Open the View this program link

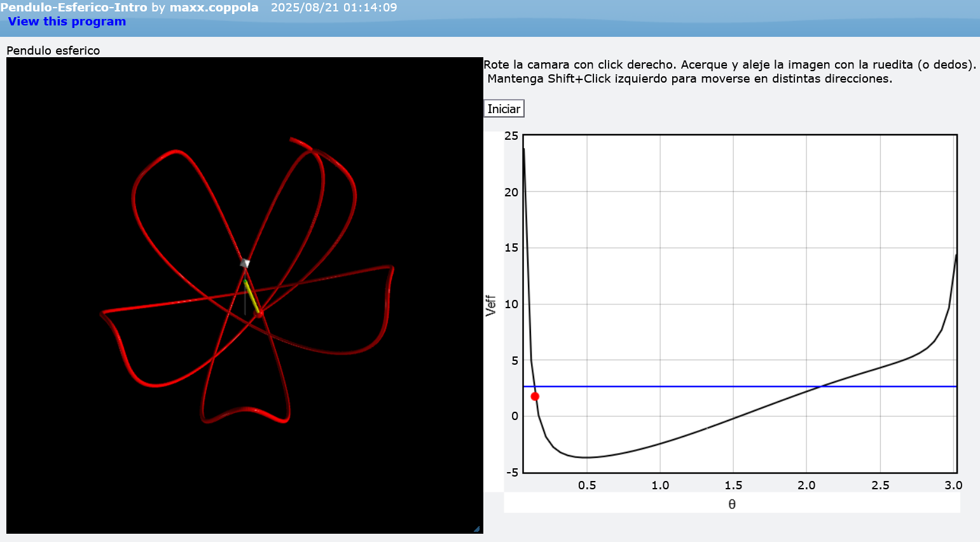tap(66, 21)
